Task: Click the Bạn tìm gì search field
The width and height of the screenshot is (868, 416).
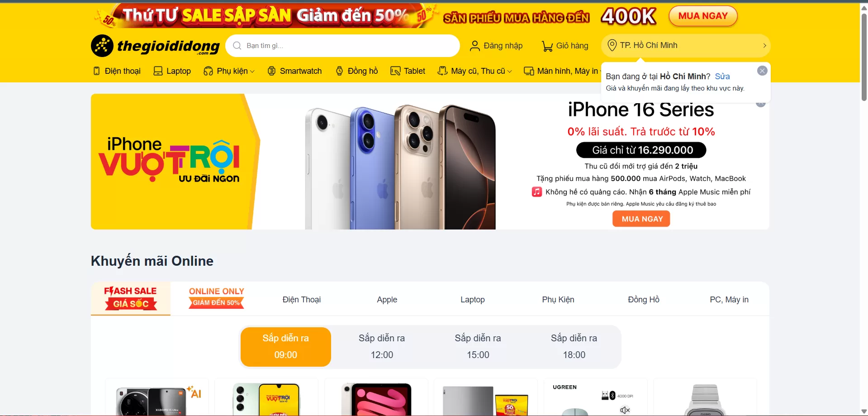Action: click(x=343, y=46)
